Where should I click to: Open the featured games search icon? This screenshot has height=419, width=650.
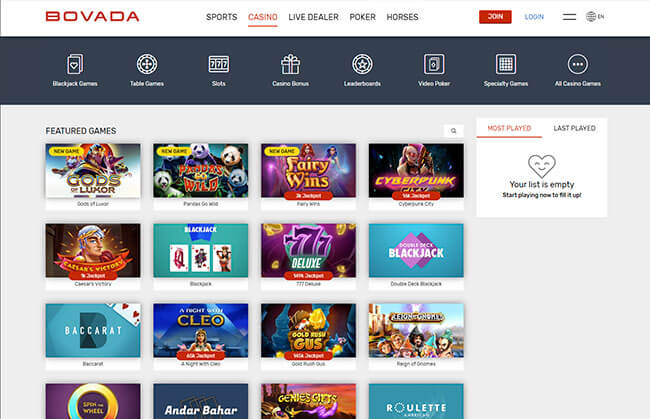(454, 131)
